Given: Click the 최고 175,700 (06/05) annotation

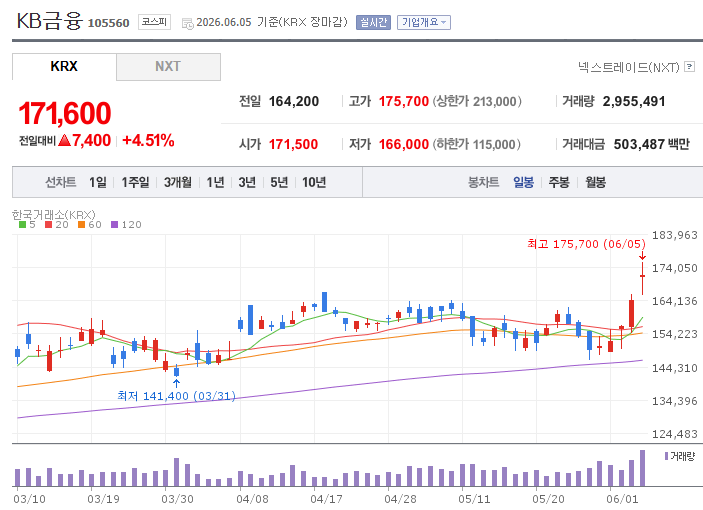Looking at the screenshot, I should (586, 244).
